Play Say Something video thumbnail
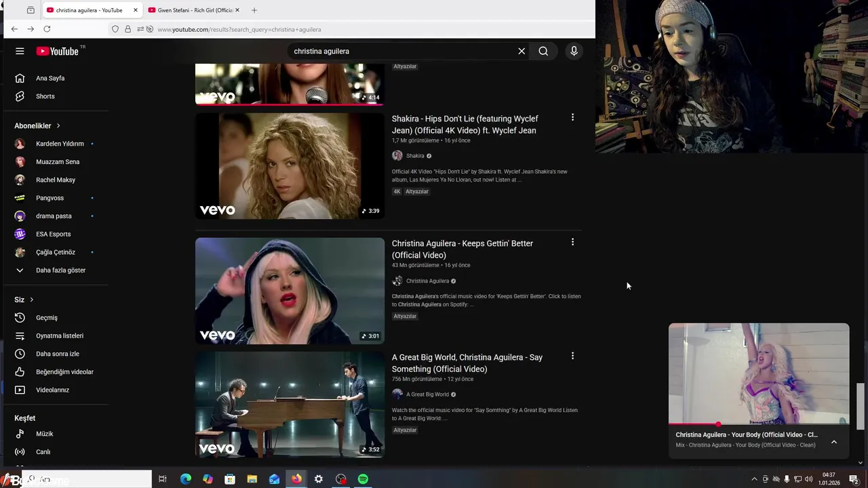Viewport: 868px width, 488px height. tap(290, 405)
